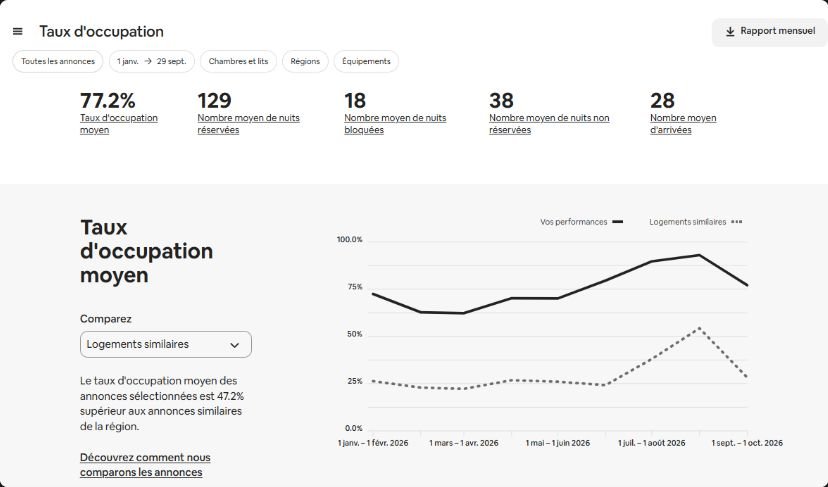Open the date range filter 1 janv. – 29 sept.
Viewport: 828px width, 487px height.
[152, 61]
